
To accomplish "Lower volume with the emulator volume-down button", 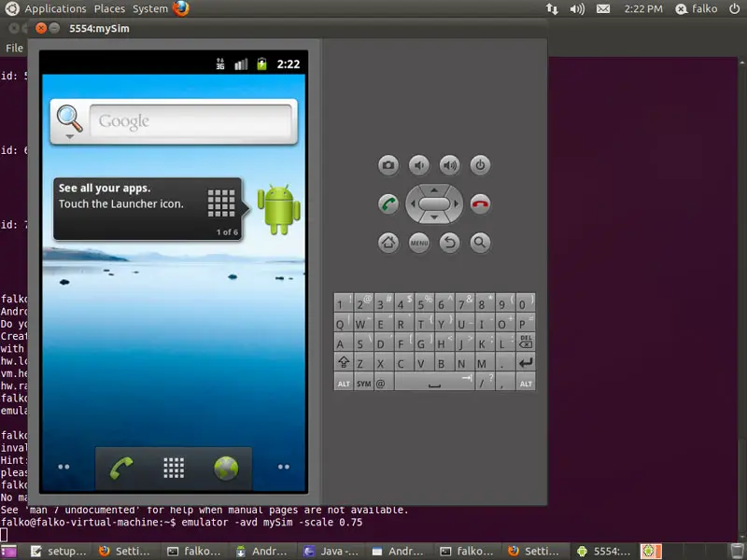I will pyautogui.click(x=418, y=165).
